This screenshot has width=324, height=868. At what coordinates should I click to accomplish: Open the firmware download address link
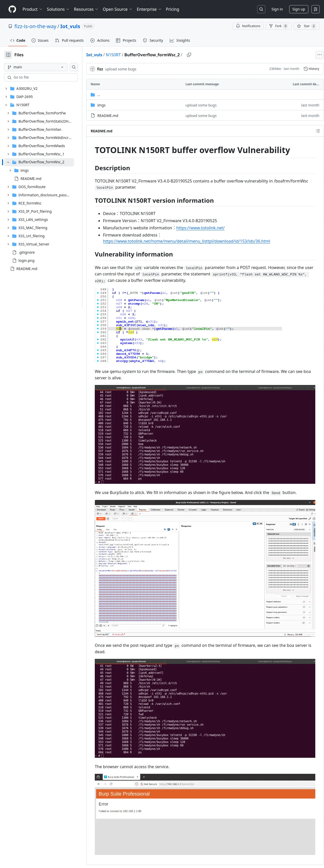pyautogui.click(x=186, y=241)
